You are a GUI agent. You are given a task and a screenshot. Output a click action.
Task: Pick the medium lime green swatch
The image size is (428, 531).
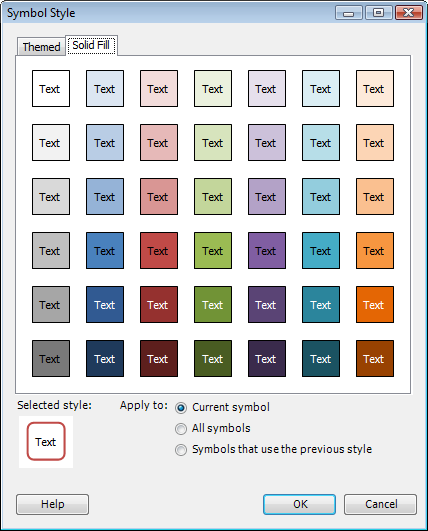213,250
